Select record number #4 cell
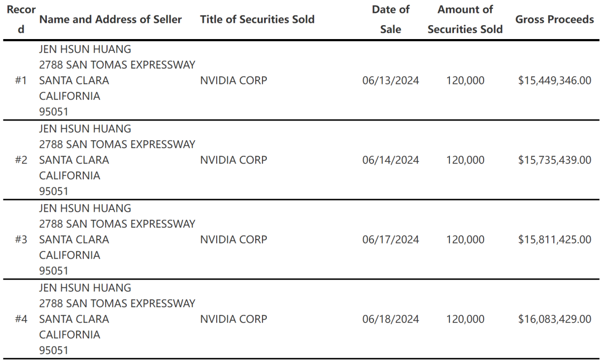The width and height of the screenshot is (603, 364). pyautogui.click(x=21, y=319)
